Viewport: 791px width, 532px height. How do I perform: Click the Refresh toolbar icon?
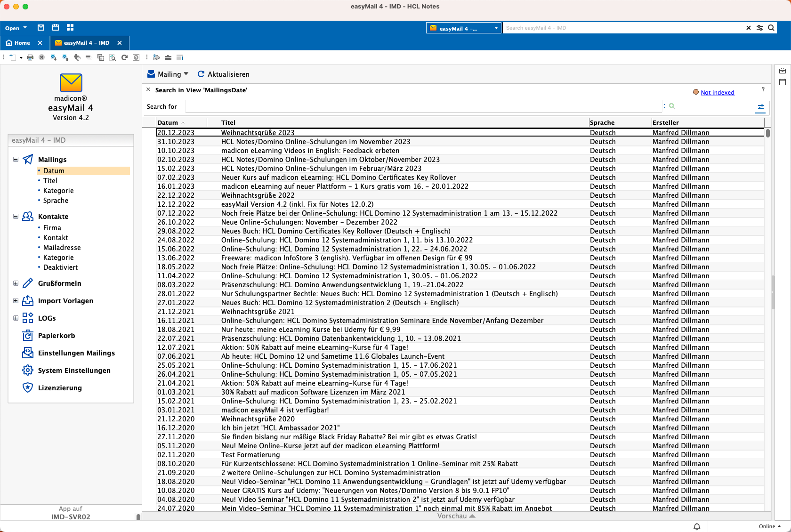[124, 57]
